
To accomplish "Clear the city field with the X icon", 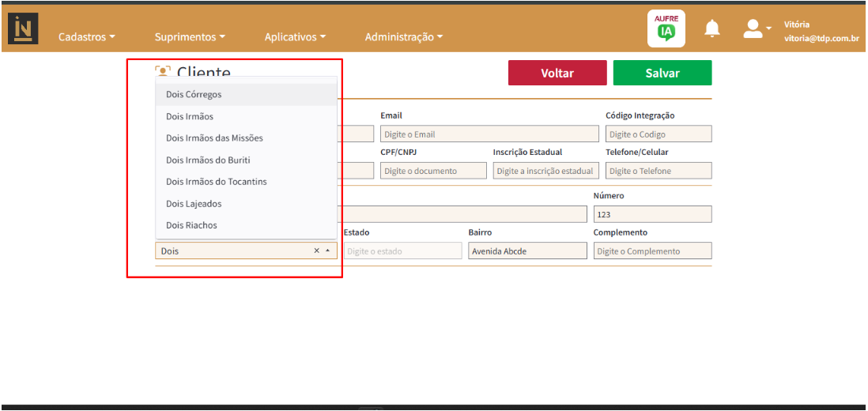I will [x=317, y=251].
